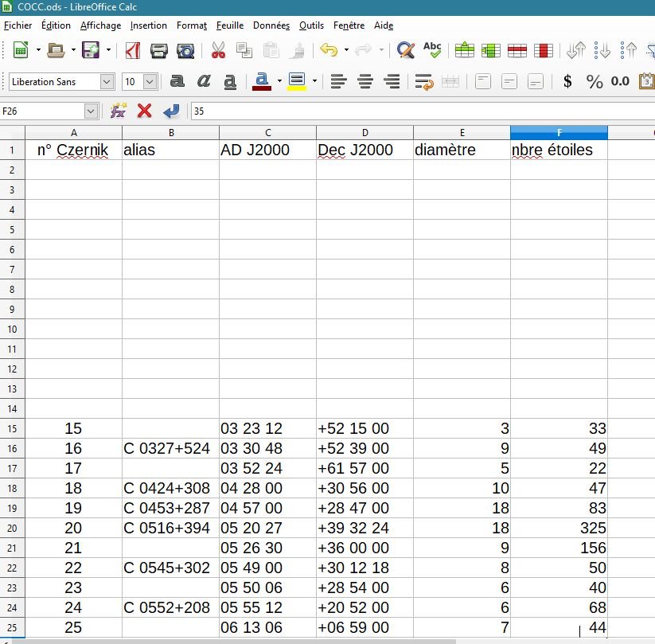The height and width of the screenshot is (644, 655).
Task: Toggle italic formatting
Action: [204, 81]
